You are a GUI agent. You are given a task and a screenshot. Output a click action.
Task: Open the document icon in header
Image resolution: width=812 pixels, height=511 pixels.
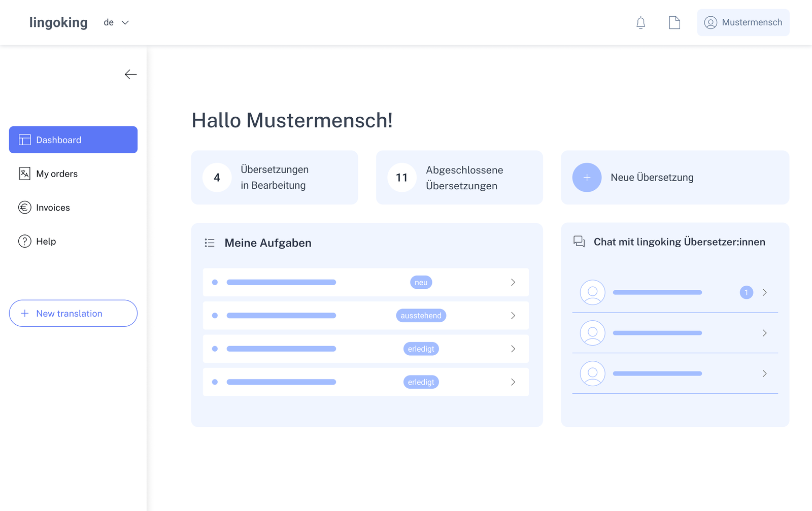coord(674,22)
